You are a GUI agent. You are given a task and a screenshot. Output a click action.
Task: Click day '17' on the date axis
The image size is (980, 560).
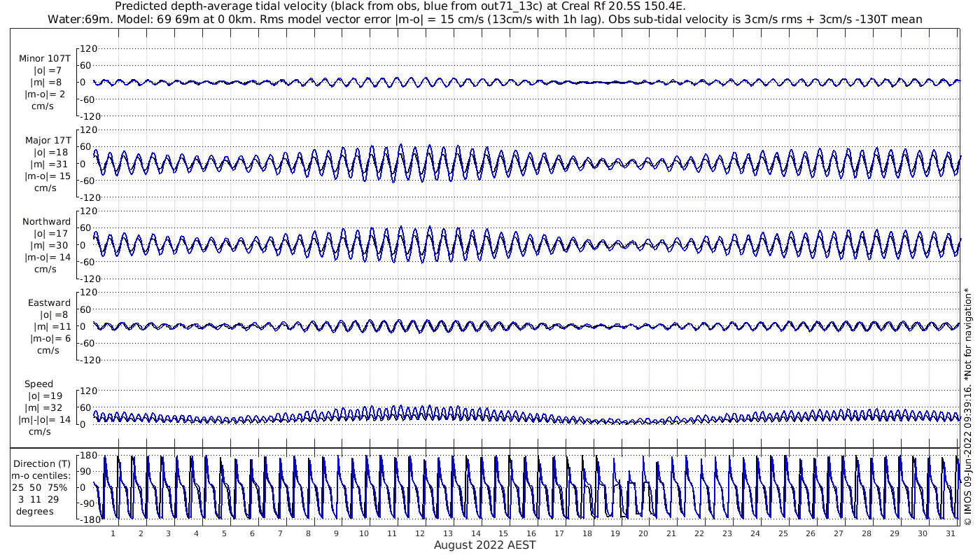click(x=559, y=533)
